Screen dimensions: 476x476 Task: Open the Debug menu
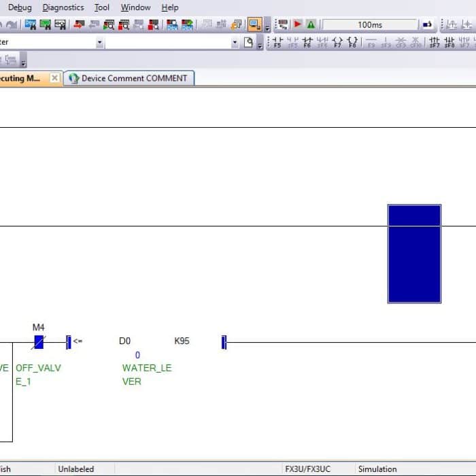coord(20,7)
